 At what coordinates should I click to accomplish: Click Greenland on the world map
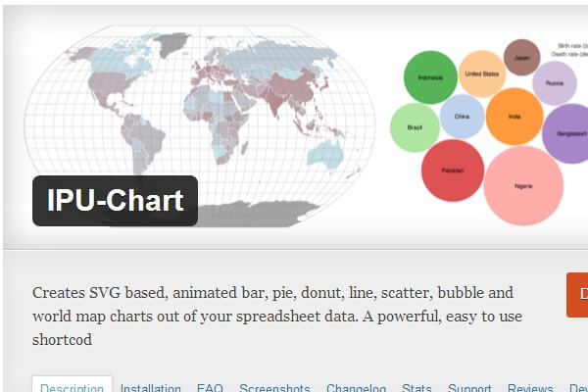coord(172,43)
